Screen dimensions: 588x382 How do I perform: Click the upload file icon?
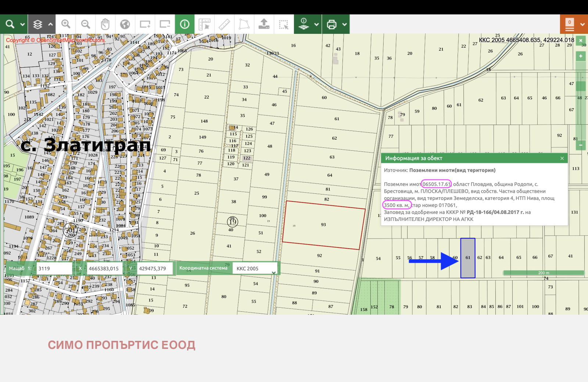click(x=264, y=24)
